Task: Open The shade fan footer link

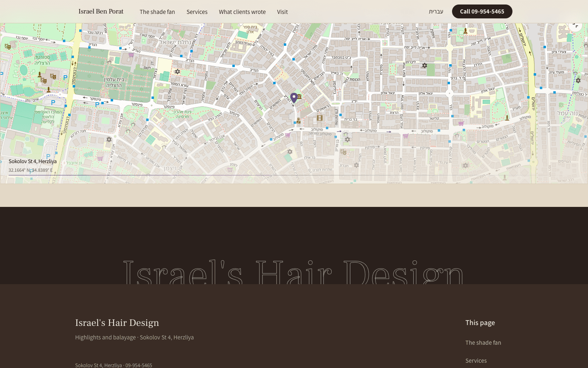Action: pos(483,343)
